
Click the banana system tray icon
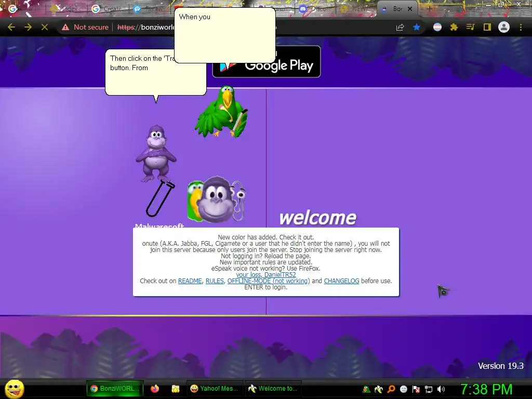coord(379,390)
